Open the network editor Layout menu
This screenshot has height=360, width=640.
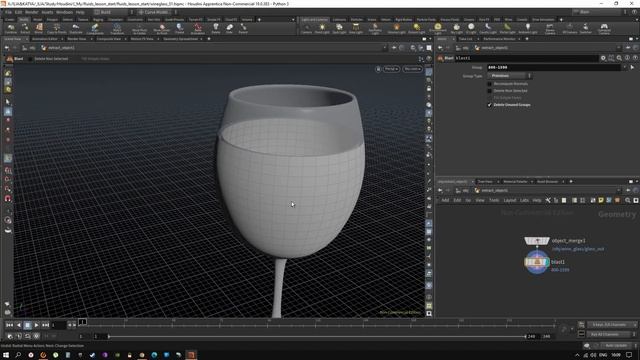(x=509, y=200)
